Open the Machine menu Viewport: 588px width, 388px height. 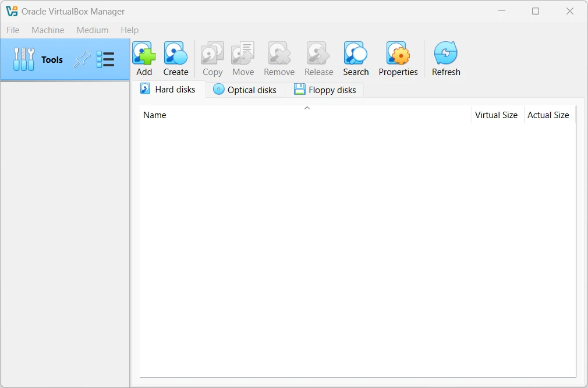pos(48,30)
